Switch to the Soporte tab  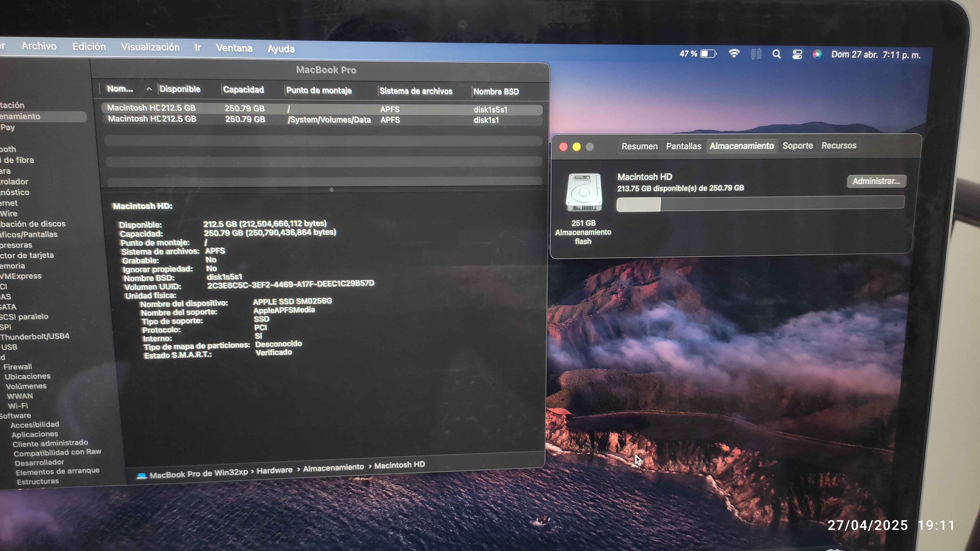pyautogui.click(x=797, y=146)
